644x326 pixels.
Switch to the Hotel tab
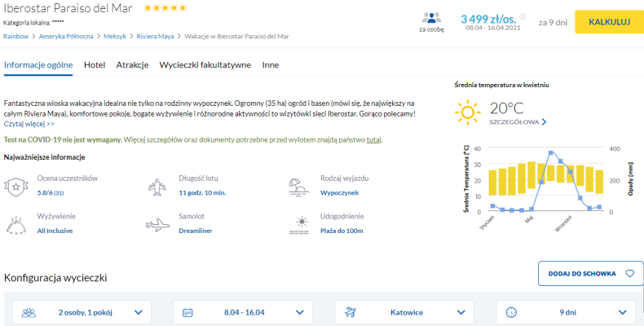click(95, 65)
